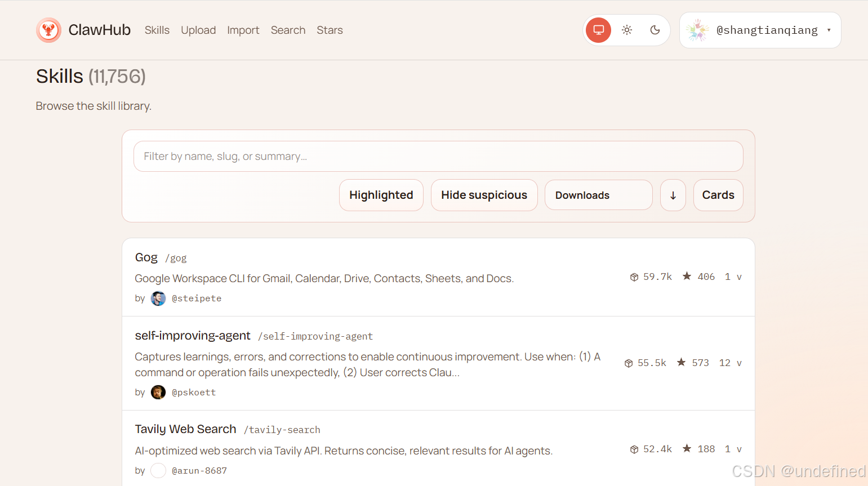Click self-improving-agent downloads package icon

(x=629, y=363)
